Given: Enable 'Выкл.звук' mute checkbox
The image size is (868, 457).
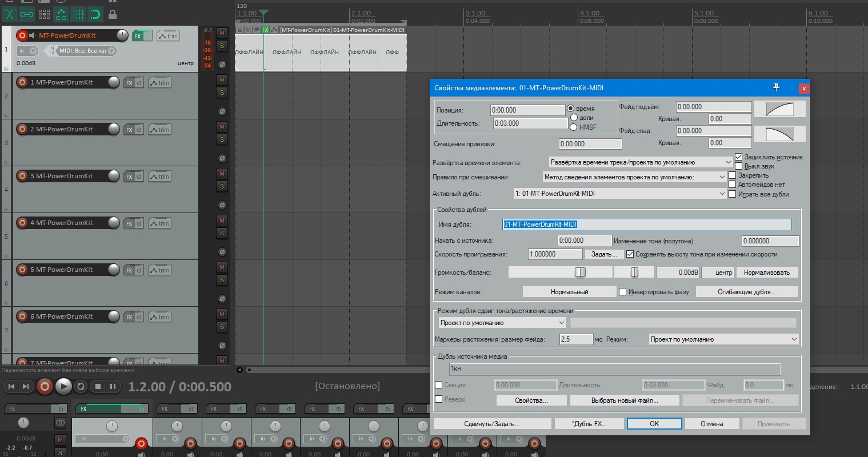Looking at the screenshot, I should (738, 166).
